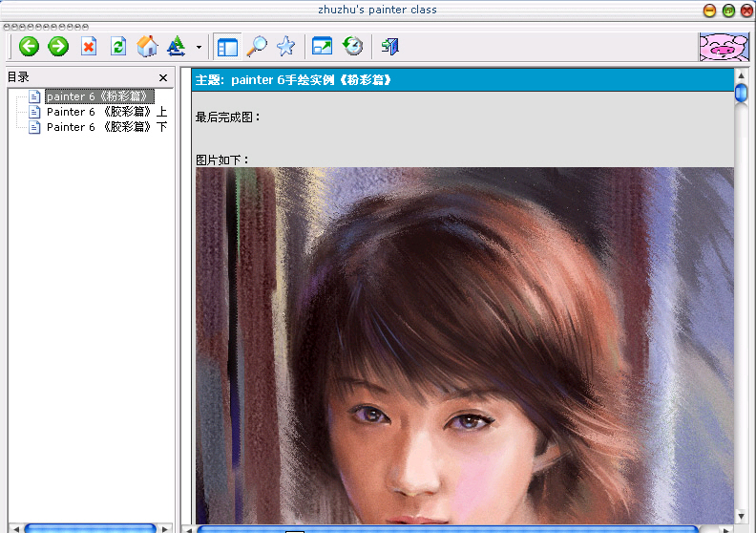Viewport: 756px width, 533px height.
Task: Click the 主题: painter 6手绘实例 header text
Action: click(x=293, y=79)
